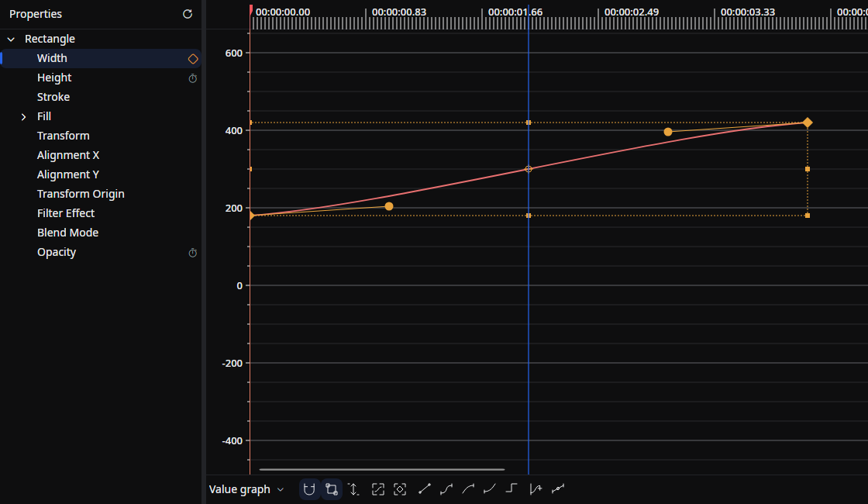Screen dimensions: 868x504
Task: Click the transform box top-center handle
Action: click(529, 123)
